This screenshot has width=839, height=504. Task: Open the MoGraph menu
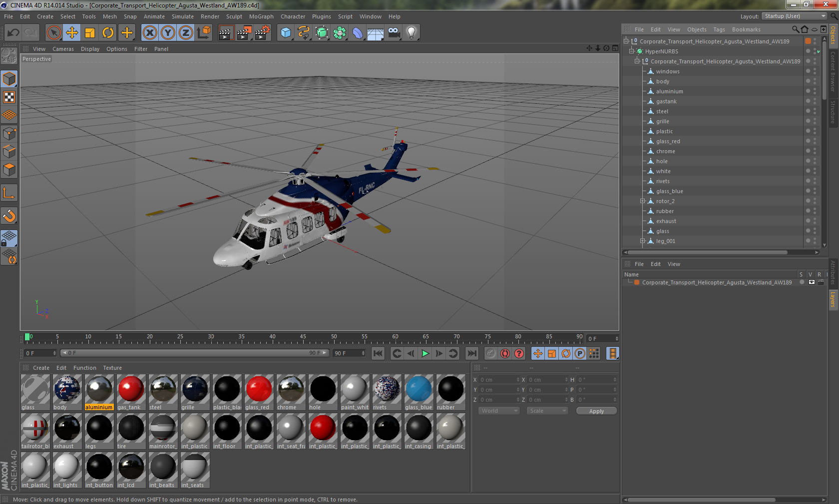261,16
